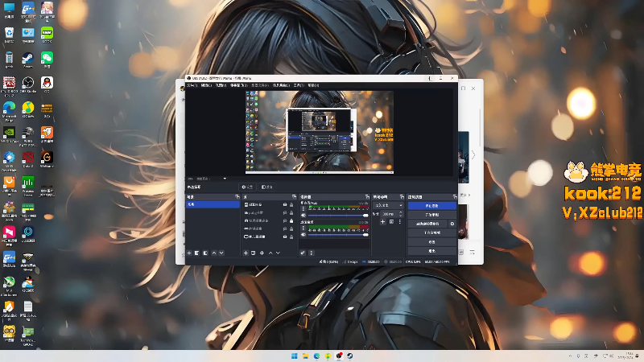Mute the Mic/Aux channel speaker icon
This screenshot has width=644, height=362.
pyautogui.click(x=303, y=216)
